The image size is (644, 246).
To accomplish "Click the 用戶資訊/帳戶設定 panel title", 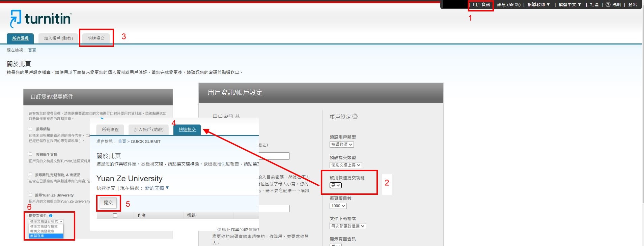I will click(235, 93).
